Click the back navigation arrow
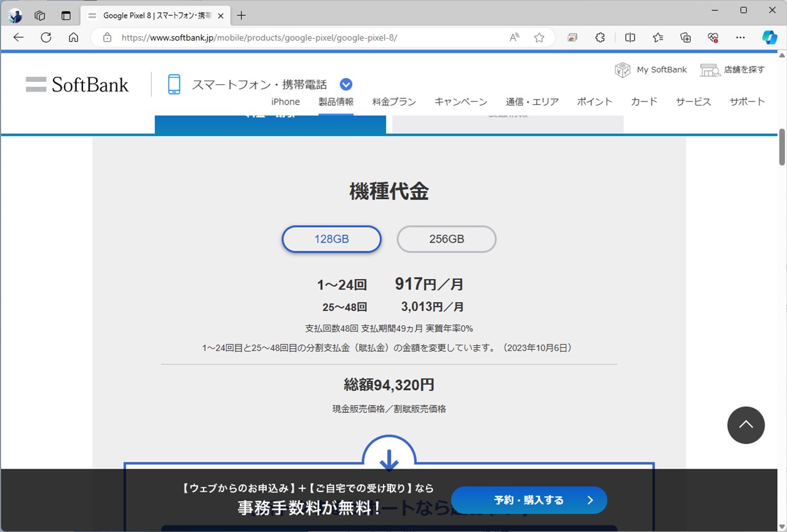 pyautogui.click(x=18, y=37)
